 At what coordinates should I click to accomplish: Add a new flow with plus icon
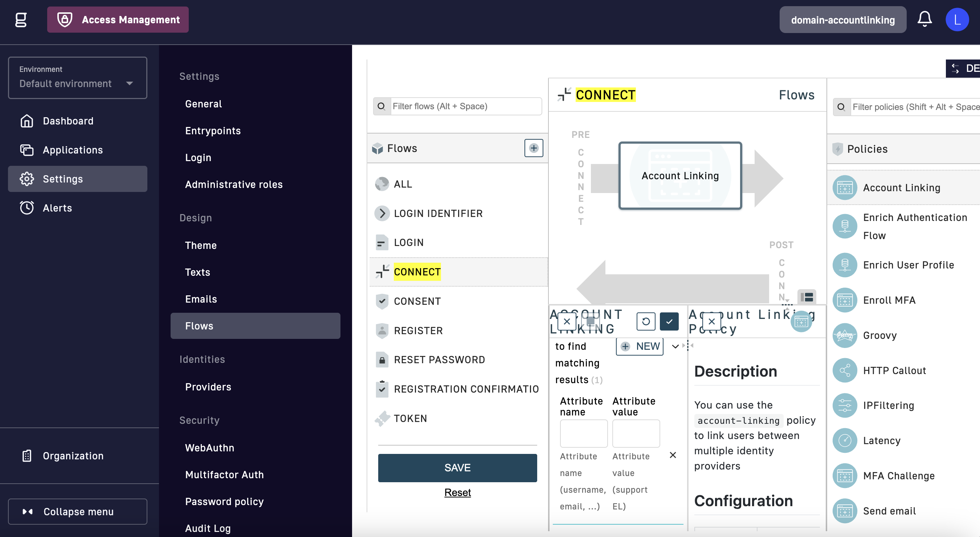tap(533, 148)
